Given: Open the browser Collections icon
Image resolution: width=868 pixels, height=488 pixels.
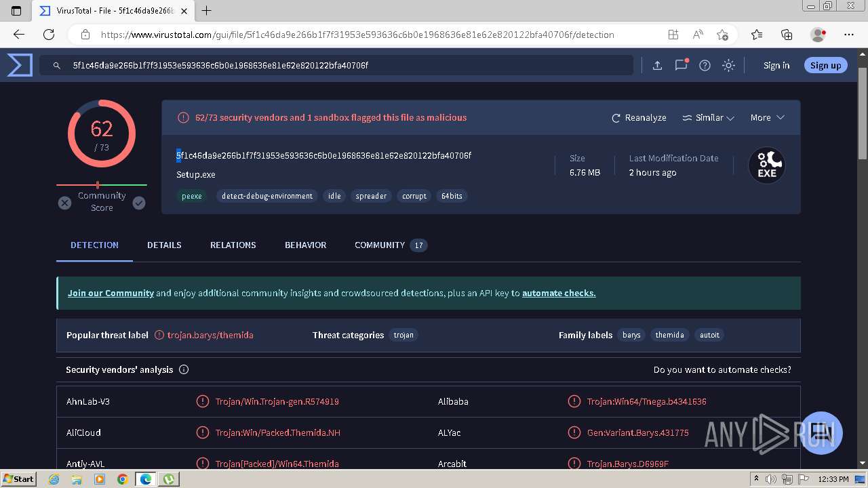Looking at the screenshot, I should [x=787, y=35].
